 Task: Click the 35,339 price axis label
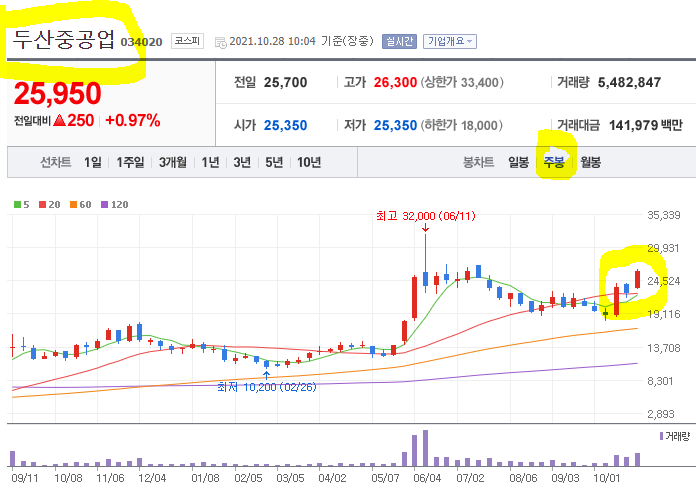coord(664,215)
